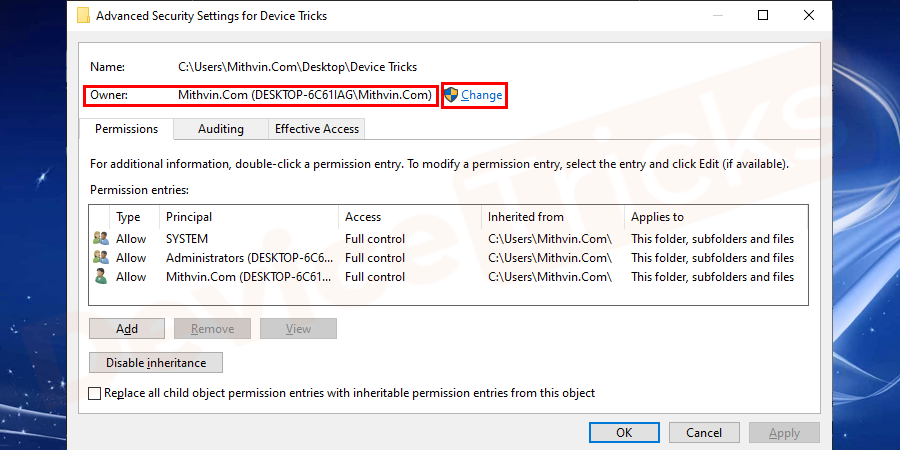Click Applies to value in SYSTEM row
Viewport: 900px width, 450px height.
pos(712,239)
